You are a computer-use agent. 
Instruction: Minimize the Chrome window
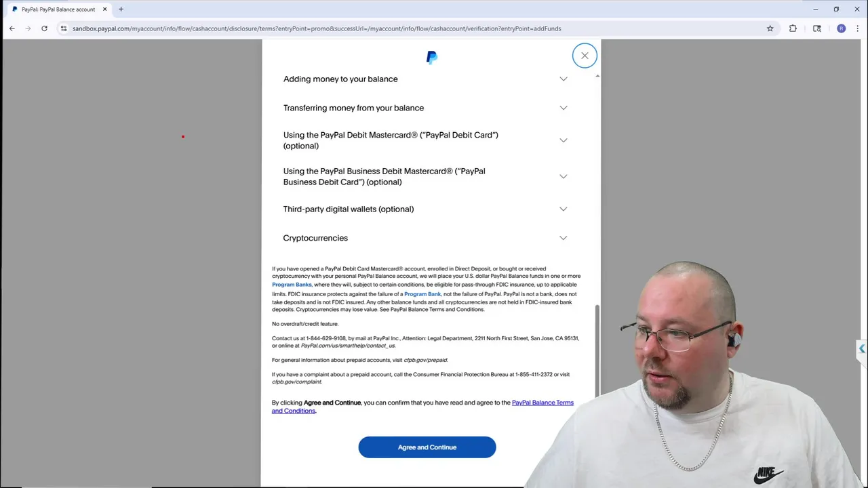pyautogui.click(x=816, y=9)
